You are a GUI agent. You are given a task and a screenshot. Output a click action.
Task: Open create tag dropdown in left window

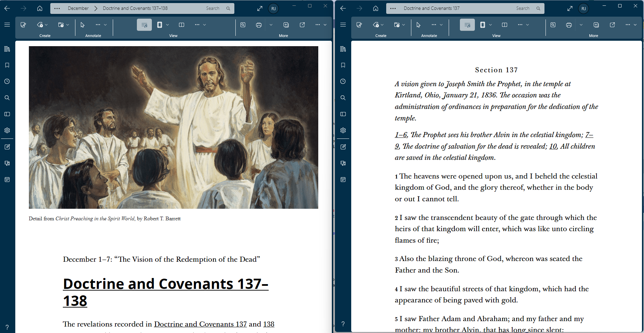[42, 25]
